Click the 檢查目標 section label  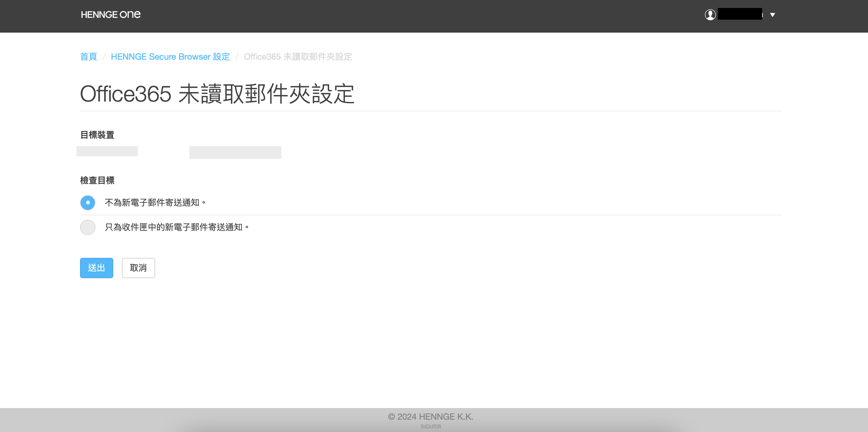(x=97, y=180)
